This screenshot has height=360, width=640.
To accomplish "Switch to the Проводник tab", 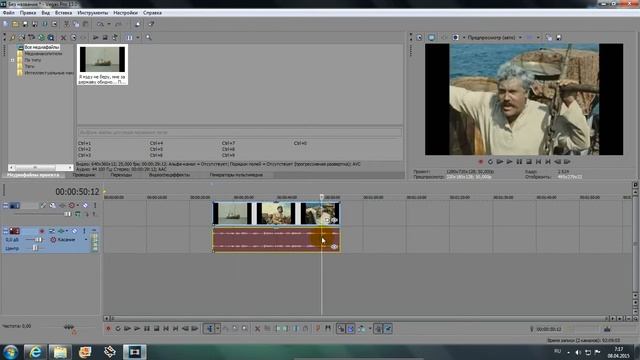I will coord(84,175).
